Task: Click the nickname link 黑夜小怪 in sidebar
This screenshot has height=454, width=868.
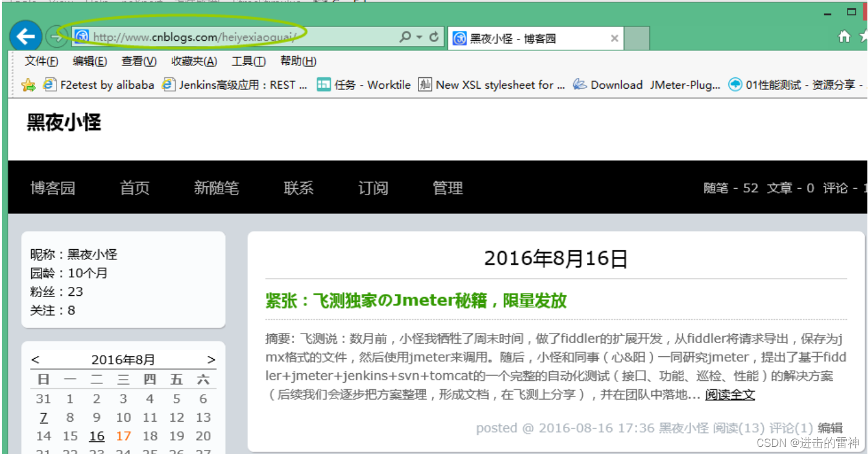Action: (92, 255)
